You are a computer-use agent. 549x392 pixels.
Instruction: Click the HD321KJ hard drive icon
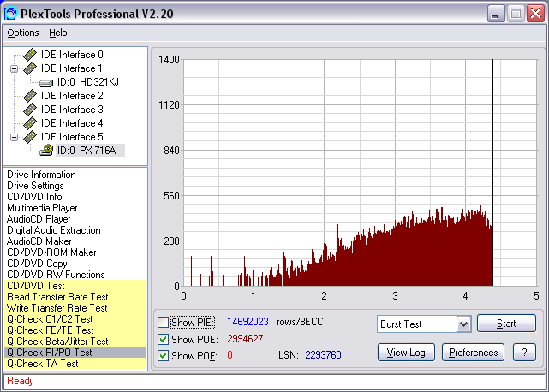(x=46, y=83)
